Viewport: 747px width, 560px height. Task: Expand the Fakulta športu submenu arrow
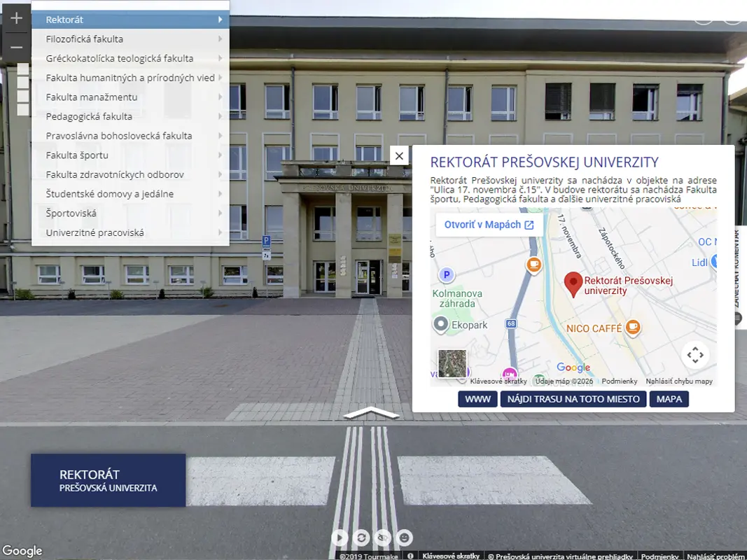tap(221, 155)
